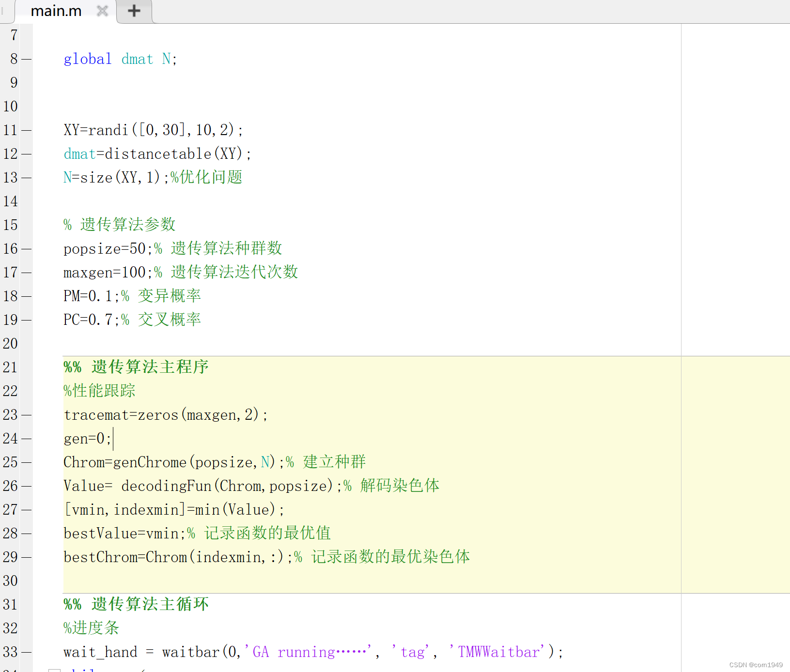Click line number 20 in gutter

point(10,344)
